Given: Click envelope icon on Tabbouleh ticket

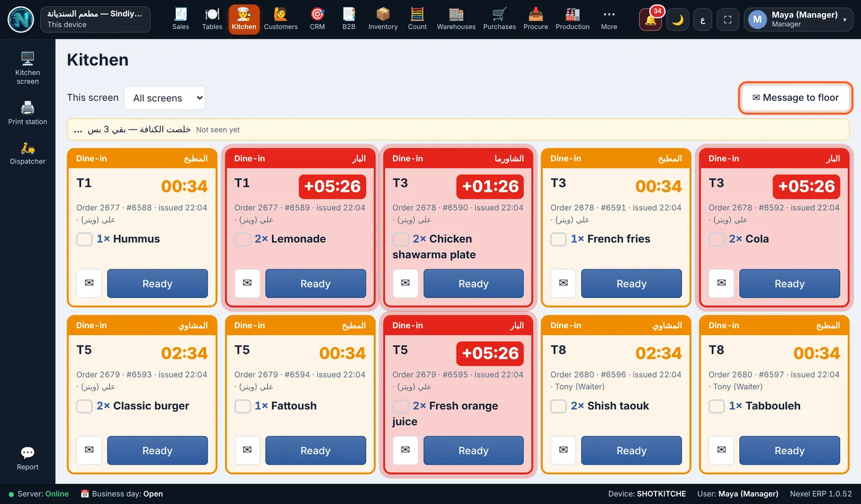Looking at the screenshot, I should click(721, 451).
